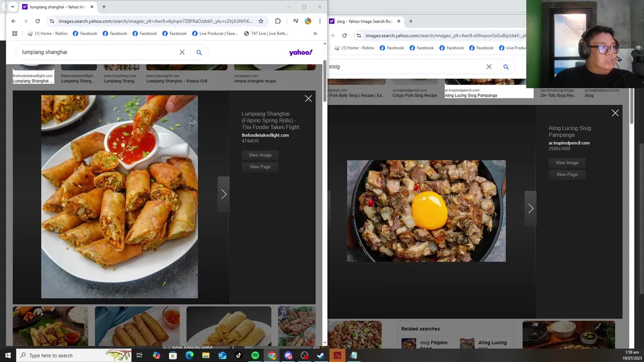Image resolution: width=644 pixels, height=362 pixels.
Task: Click the lumpiang shanghai search field
Action: (98, 52)
